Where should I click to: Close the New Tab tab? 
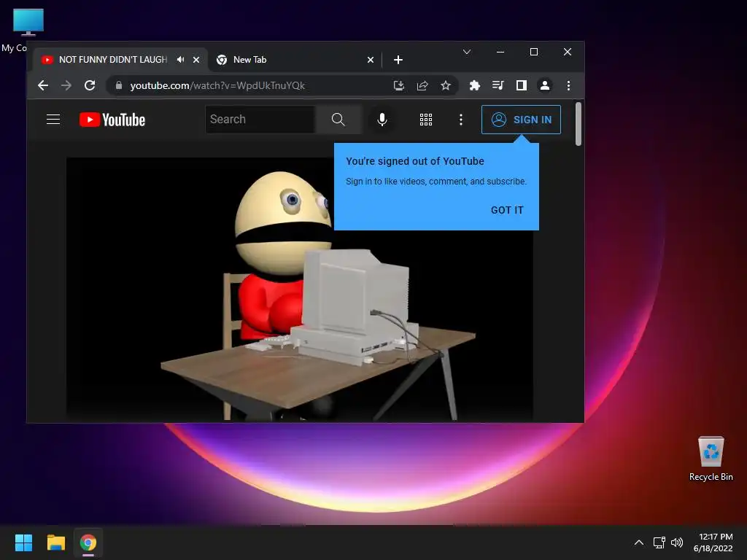point(371,60)
